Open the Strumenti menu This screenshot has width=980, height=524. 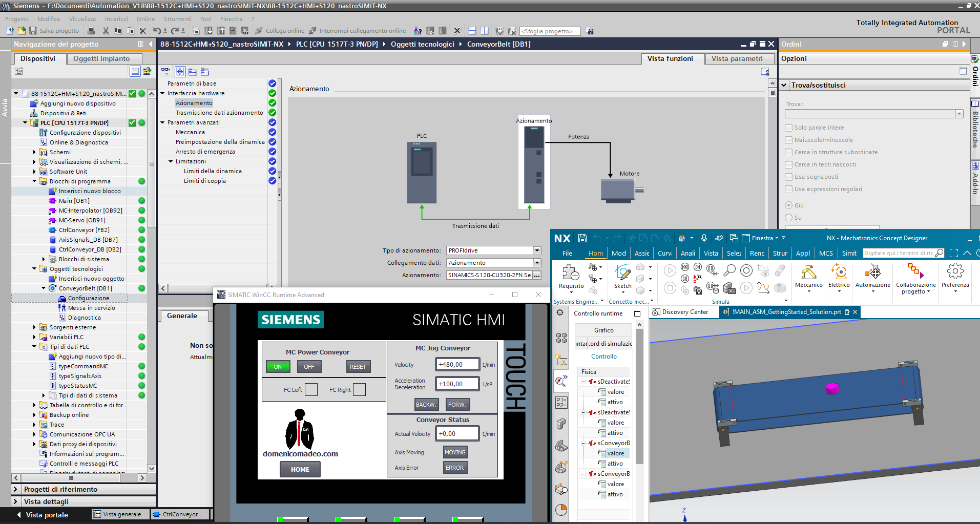(x=177, y=18)
